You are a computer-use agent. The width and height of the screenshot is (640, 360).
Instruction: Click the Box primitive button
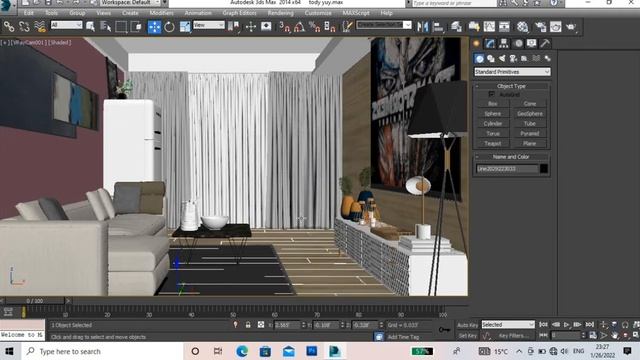coord(493,104)
